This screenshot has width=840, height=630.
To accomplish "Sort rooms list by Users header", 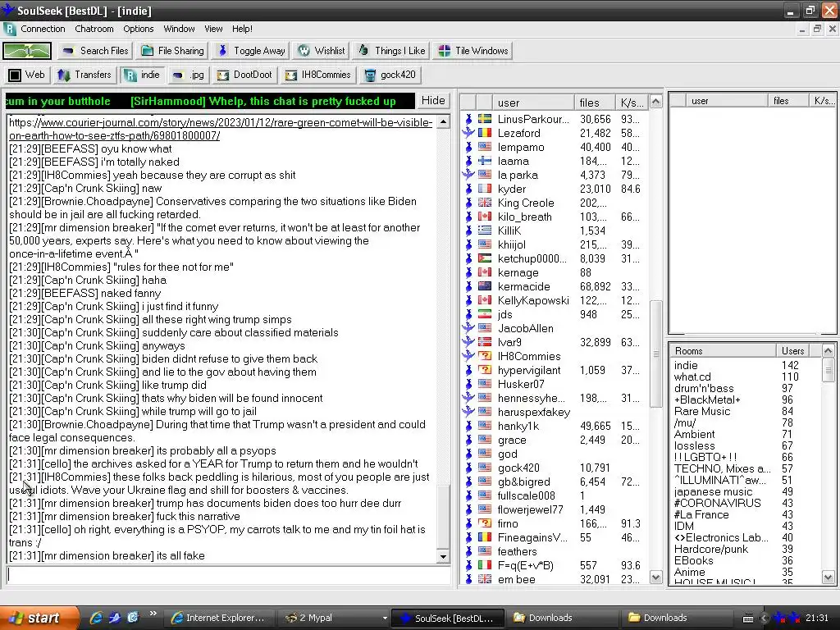I will (x=792, y=351).
